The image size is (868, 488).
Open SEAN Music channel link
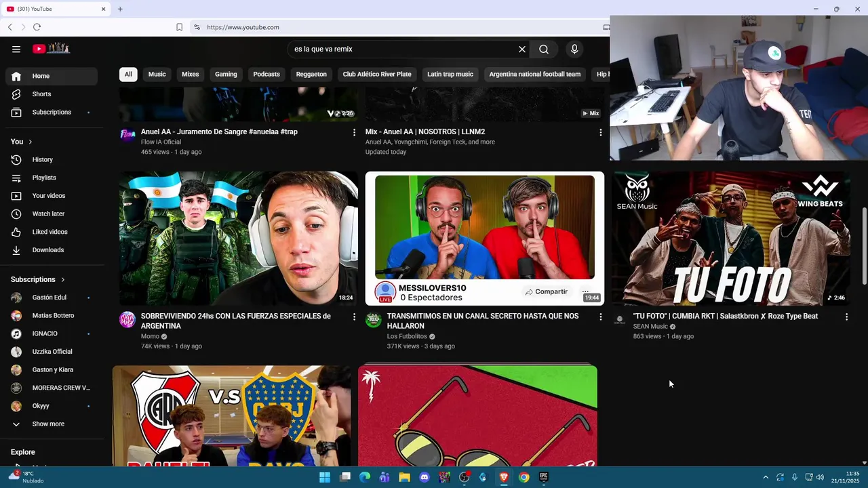[x=650, y=327]
